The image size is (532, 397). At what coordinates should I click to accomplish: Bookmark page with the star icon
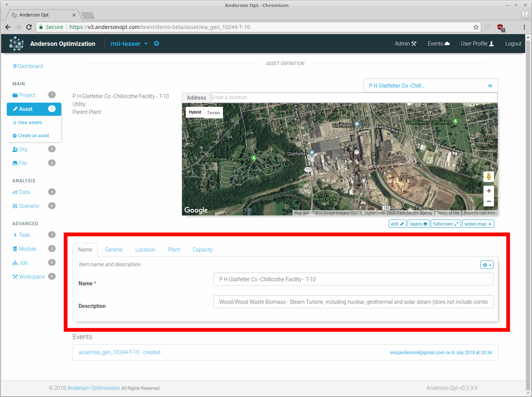[x=476, y=27]
